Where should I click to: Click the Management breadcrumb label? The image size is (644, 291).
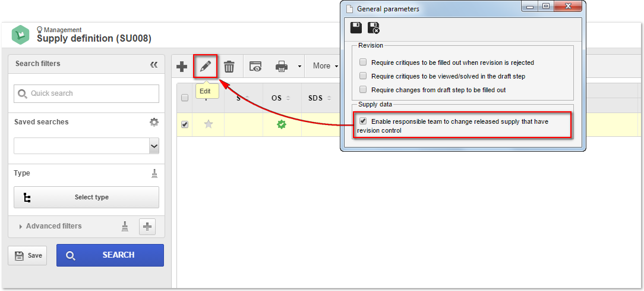click(x=62, y=30)
